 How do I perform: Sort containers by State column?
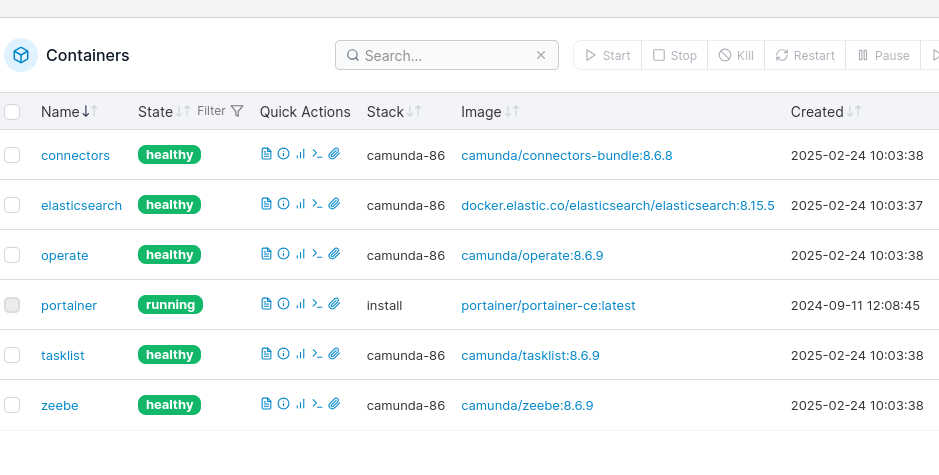[x=165, y=112]
